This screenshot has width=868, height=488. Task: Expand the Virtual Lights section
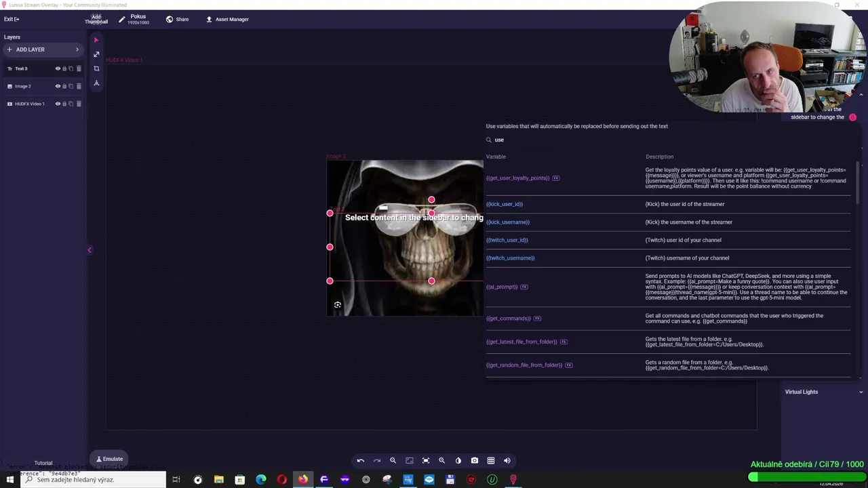pos(861,392)
